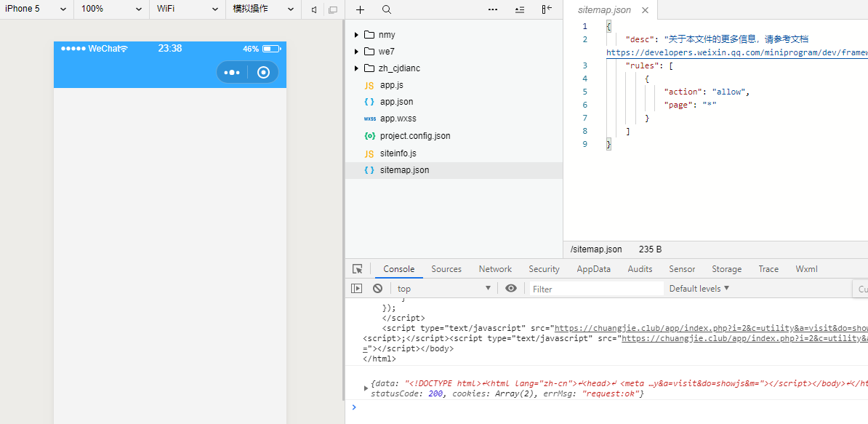This screenshot has width=868, height=424.
Task: Switch to the Wxml tab
Action: point(806,269)
